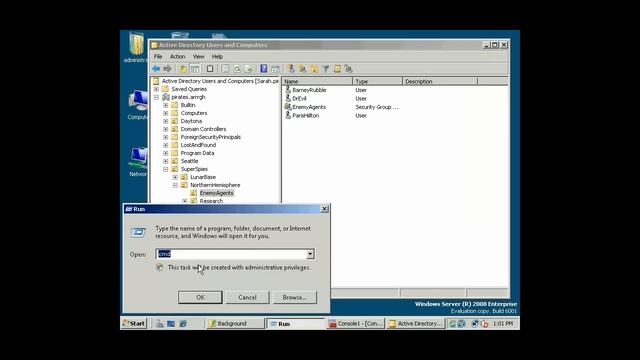The height and width of the screenshot is (360, 640).
Task: Select the Seattle tree item
Action: click(189, 161)
